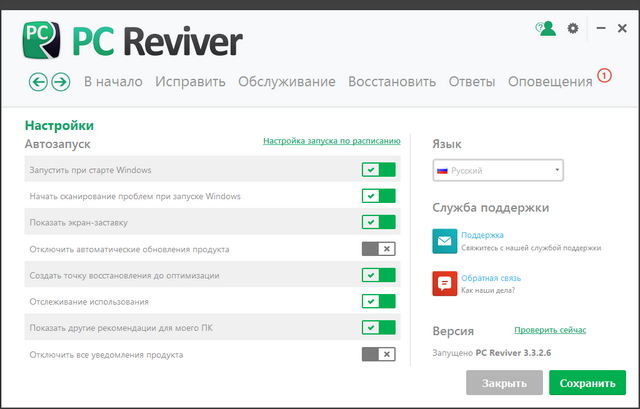Click the gray "Закрыть" button
Image resolution: width=640 pixels, height=409 pixels.
504,382
